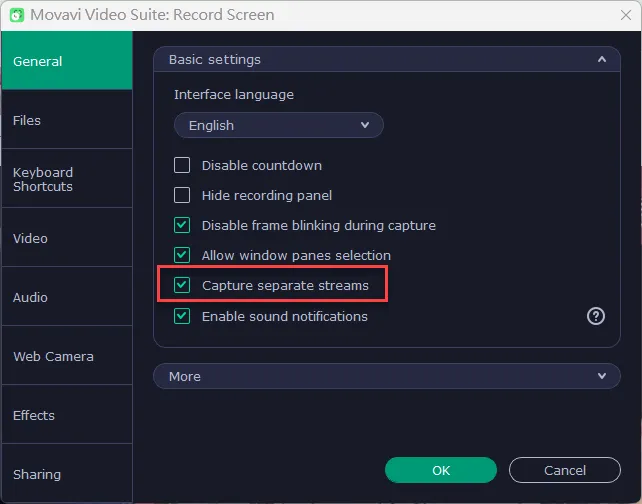Expand the More section
The image size is (642, 504).
[x=387, y=376]
